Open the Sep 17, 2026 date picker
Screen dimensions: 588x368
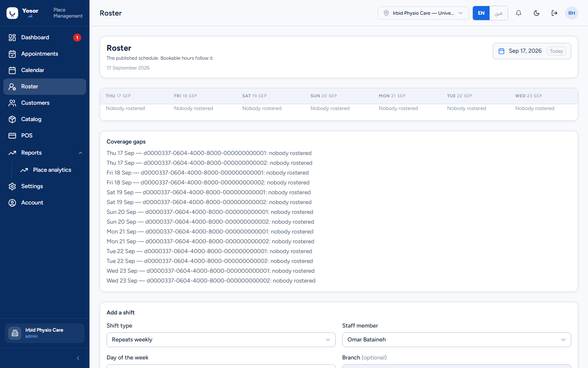(x=532, y=51)
